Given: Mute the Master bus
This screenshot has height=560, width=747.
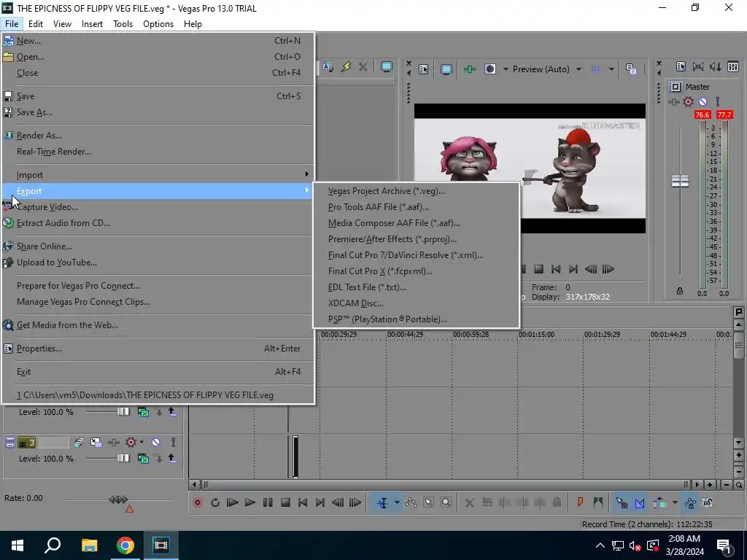Looking at the screenshot, I should coord(703,101).
